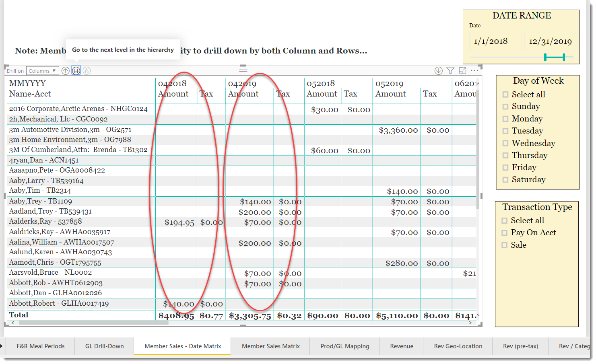This screenshot has height=364, width=596.
Task: Switch to F&B Meal Periods tab
Action: click(x=41, y=346)
